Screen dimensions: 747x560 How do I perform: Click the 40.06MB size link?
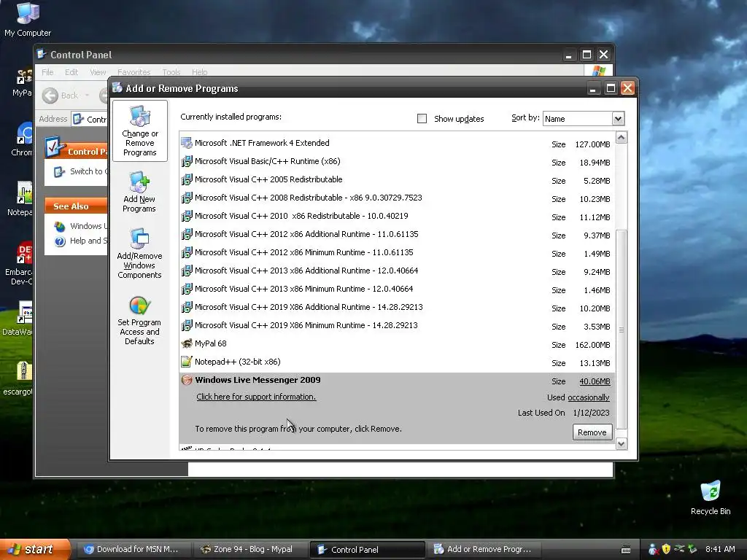[x=595, y=381]
